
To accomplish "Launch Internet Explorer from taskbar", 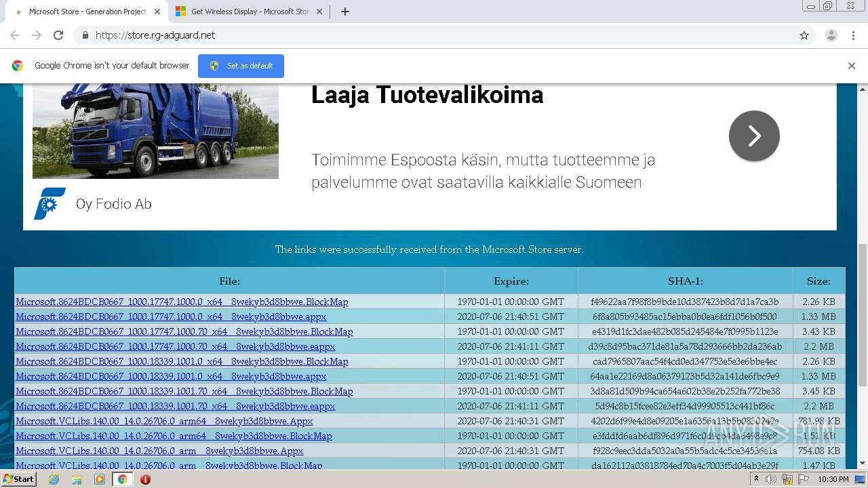I will click(54, 479).
